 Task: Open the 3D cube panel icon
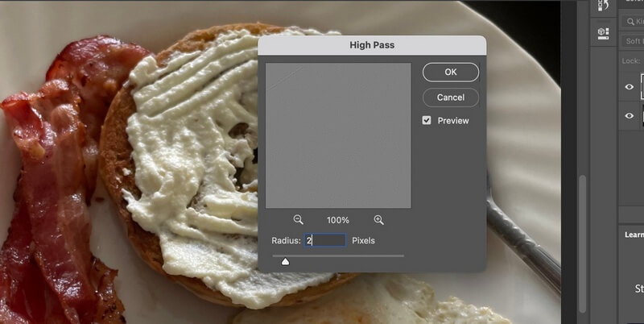coord(603,33)
